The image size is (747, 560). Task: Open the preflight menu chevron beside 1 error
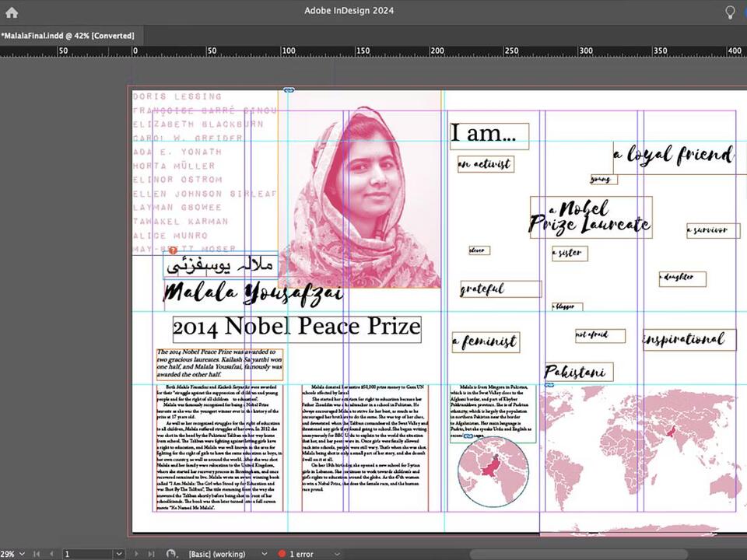336,554
